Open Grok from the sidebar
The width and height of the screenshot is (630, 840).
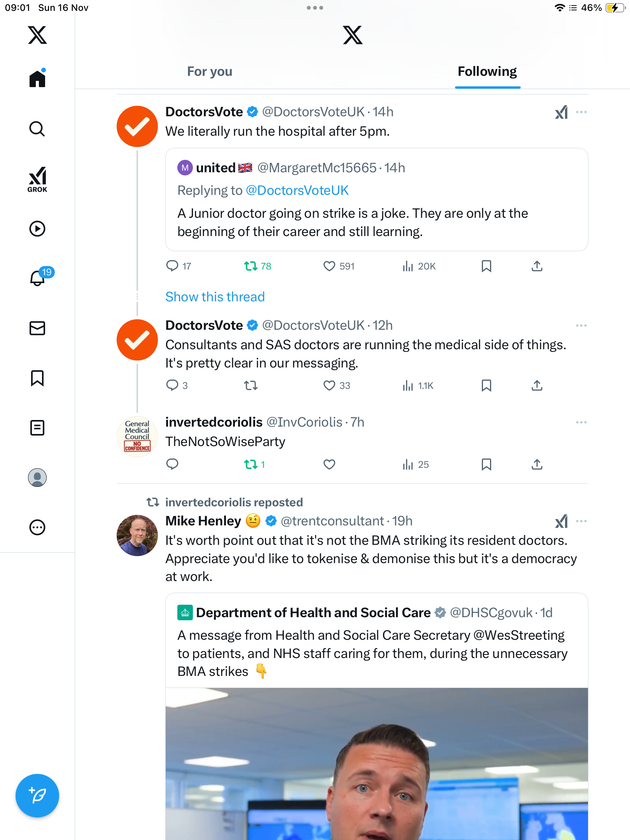37,179
